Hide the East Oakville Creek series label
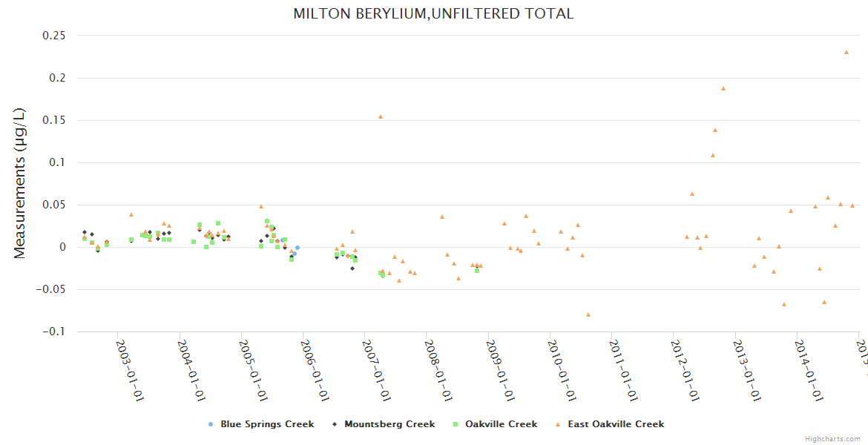 click(616, 424)
